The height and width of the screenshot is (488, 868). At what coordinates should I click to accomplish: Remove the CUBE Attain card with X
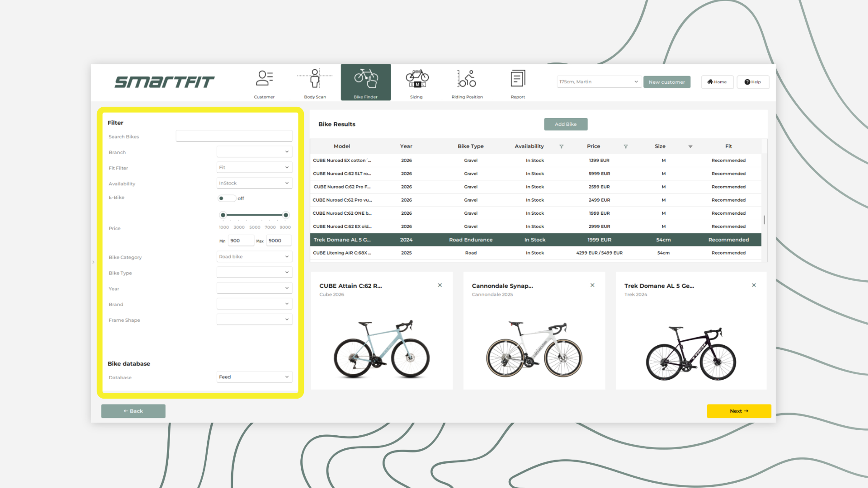(x=440, y=285)
